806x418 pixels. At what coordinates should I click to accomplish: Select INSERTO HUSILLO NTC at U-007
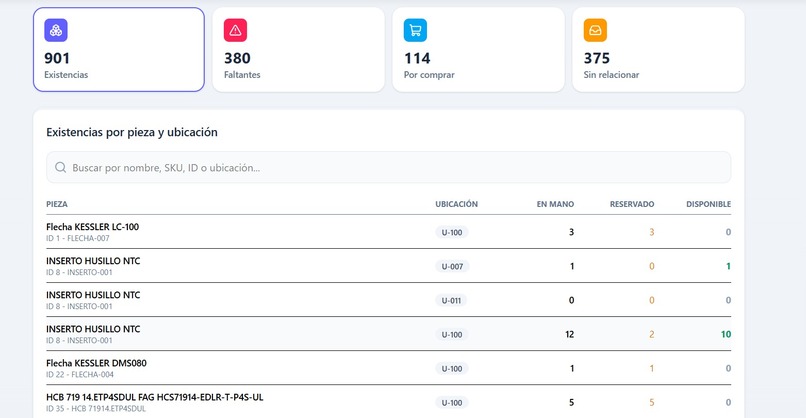93,261
